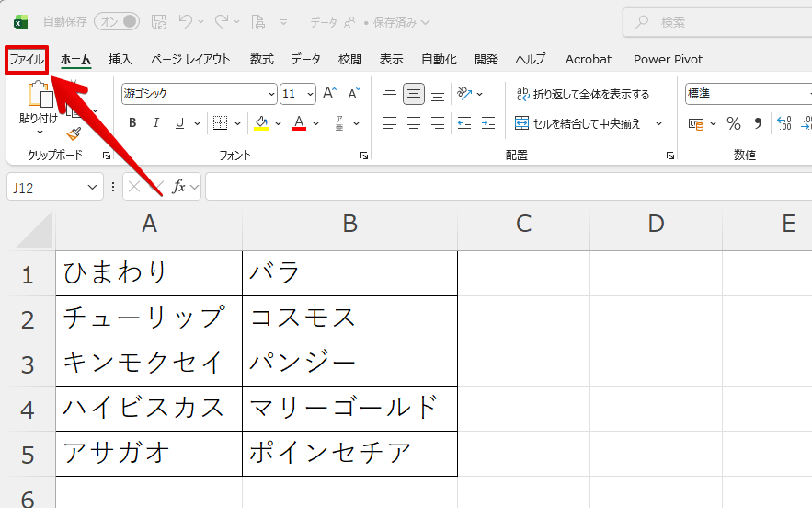Open the ページ レイアウト tab
The image size is (812, 508).
190,60
